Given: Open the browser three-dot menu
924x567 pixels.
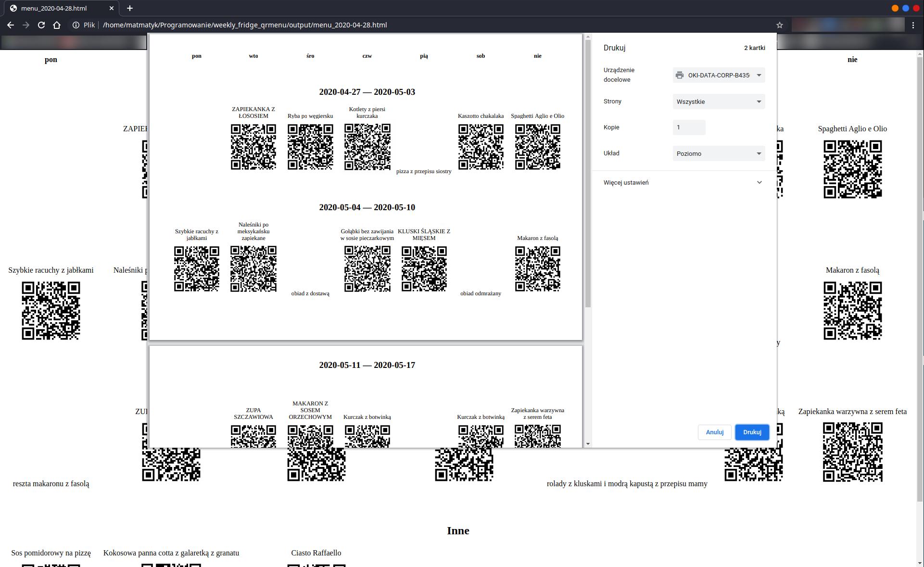Looking at the screenshot, I should (x=913, y=25).
